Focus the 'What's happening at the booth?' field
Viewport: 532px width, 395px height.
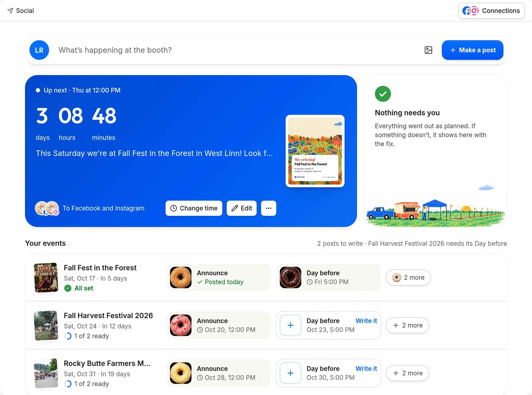[236, 50]
